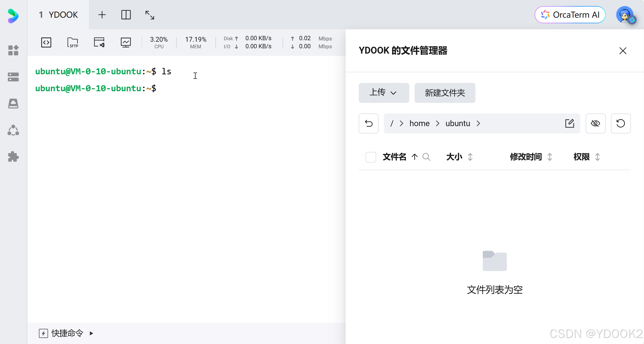Expand terminal to fullscreen
This screenshot has width=644, height=344.
click(150, 15)
